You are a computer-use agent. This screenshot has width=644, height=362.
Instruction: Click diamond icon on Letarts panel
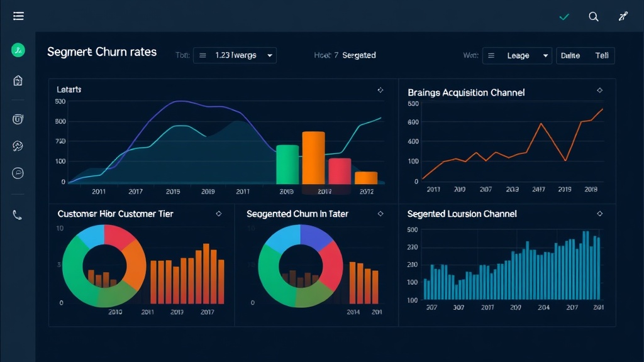tap(380, 90)
